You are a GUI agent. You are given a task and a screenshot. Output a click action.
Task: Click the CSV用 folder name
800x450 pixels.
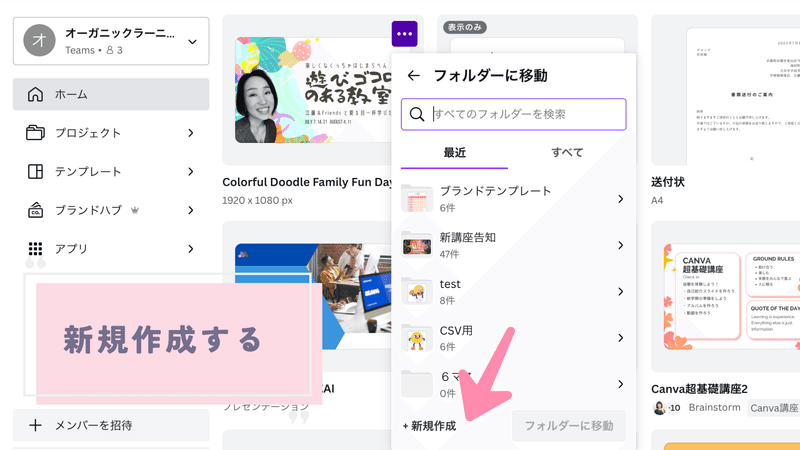456,331
